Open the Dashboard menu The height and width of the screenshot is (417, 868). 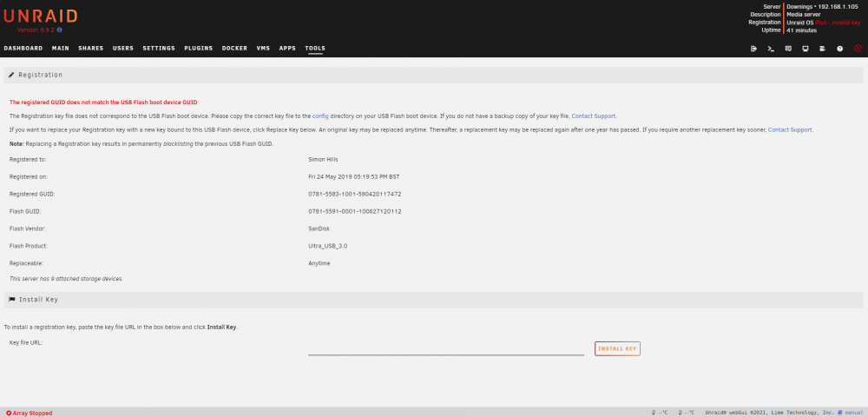pos(23,48)
